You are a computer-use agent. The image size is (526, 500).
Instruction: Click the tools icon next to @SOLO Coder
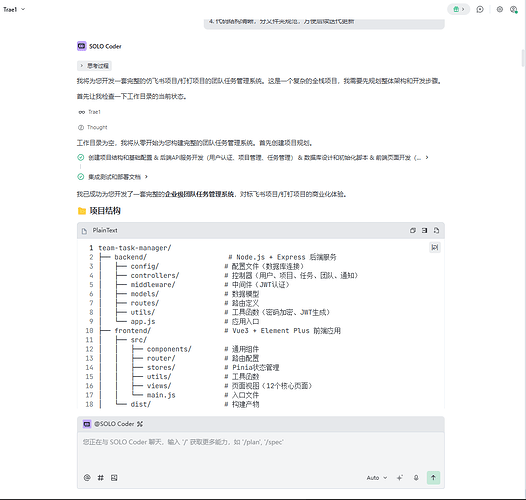[x=140, y=424]
